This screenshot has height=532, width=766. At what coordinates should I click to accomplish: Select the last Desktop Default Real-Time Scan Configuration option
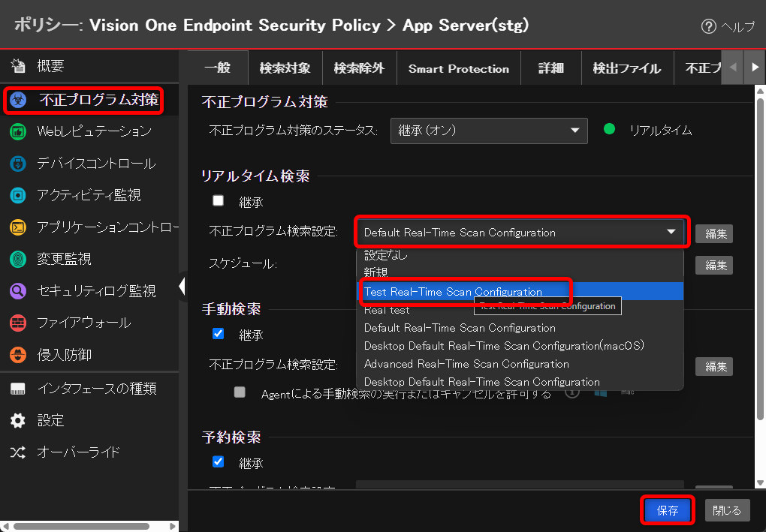pyautogui.click(x=520, y=382)
